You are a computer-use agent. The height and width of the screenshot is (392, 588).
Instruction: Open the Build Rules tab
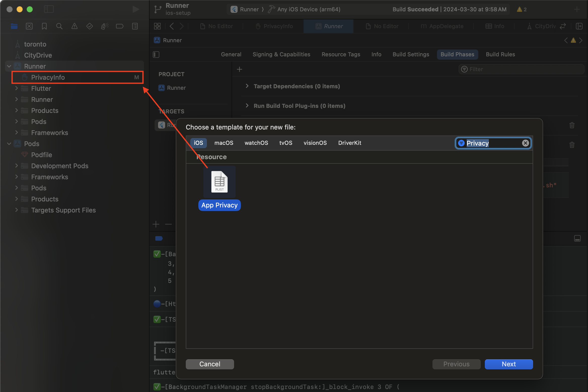tap(500, 54)
